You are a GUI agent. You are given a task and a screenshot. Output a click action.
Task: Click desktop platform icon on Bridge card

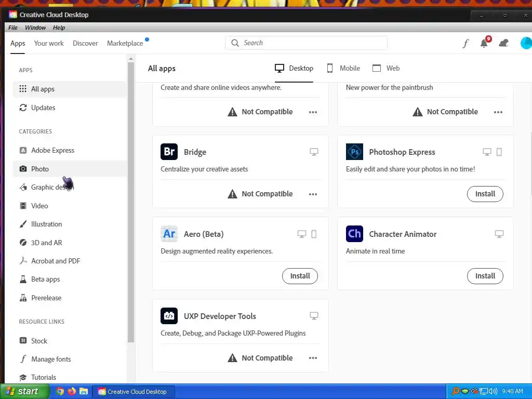(x=314, y=152)
